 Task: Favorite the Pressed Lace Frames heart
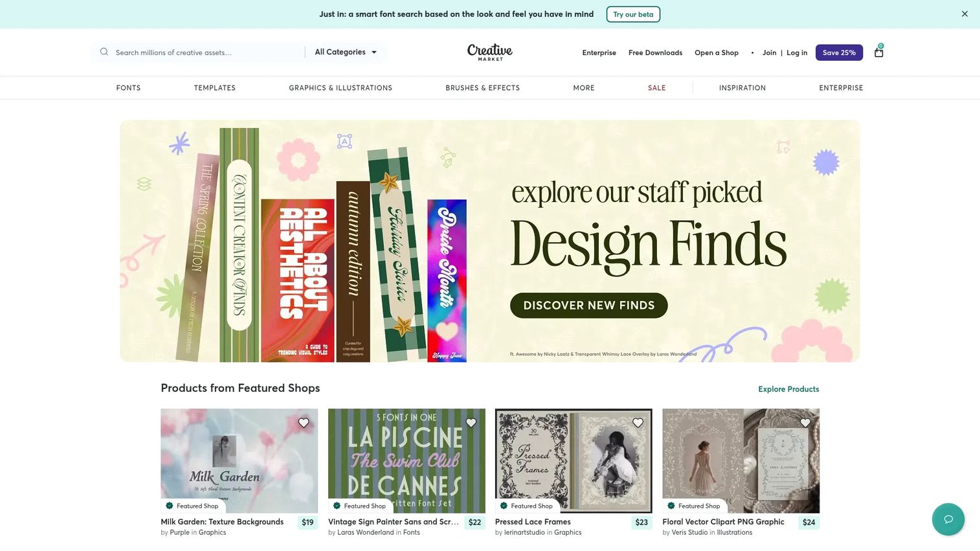point(638,423)
